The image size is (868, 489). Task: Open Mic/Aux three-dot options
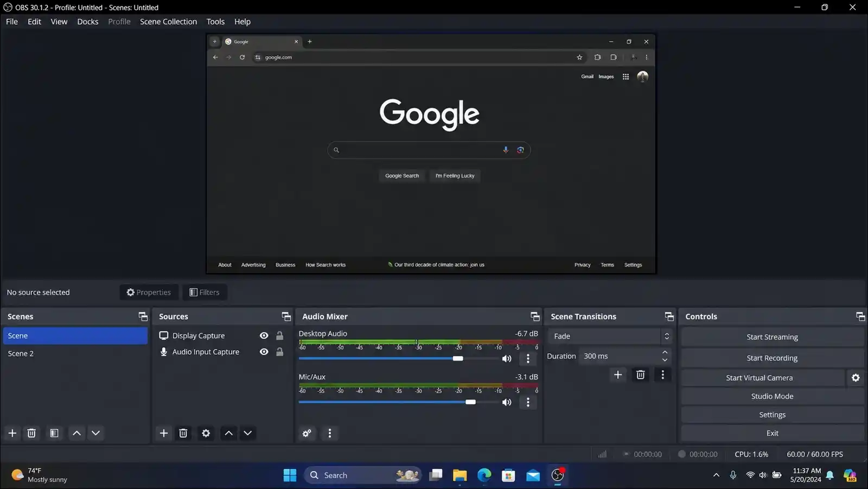click(x=528, y=402)
